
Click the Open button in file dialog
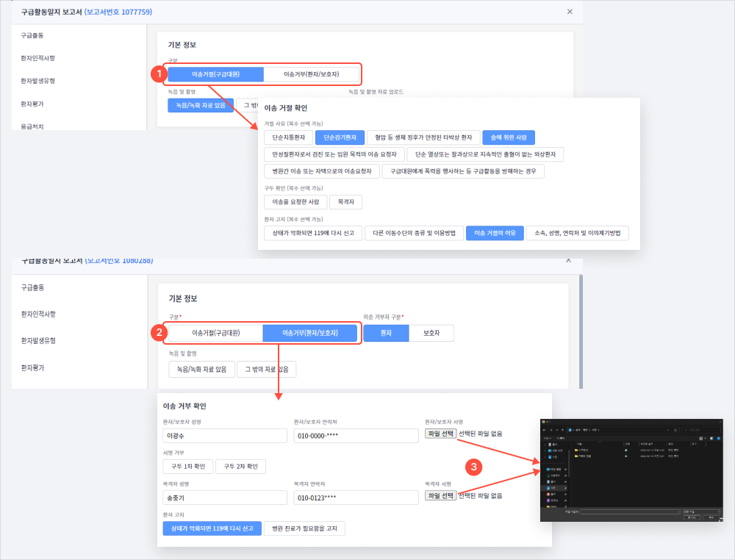[692, 517]
